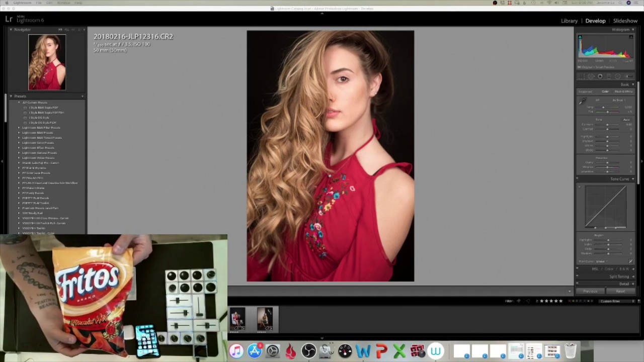Open App Store from the dock
This screenshot has width=644, height=362.
[x=255, y=350]
